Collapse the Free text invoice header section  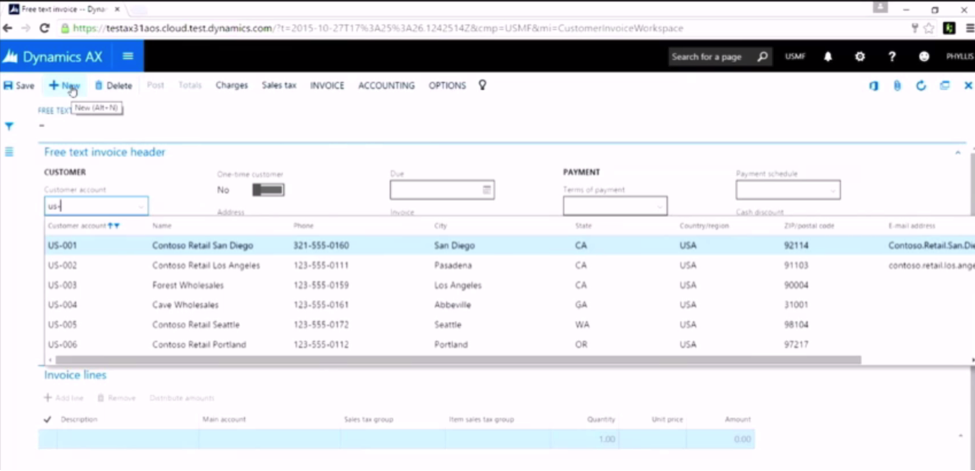pos(958,152)
